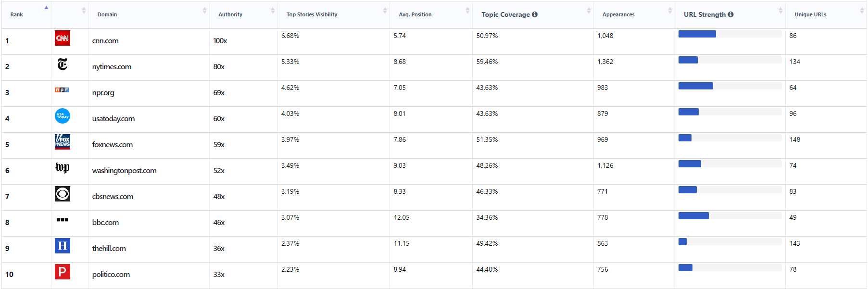Select unique URLs value 143
The width and height of the screenshot is (868, 289).
coord(795,243)
